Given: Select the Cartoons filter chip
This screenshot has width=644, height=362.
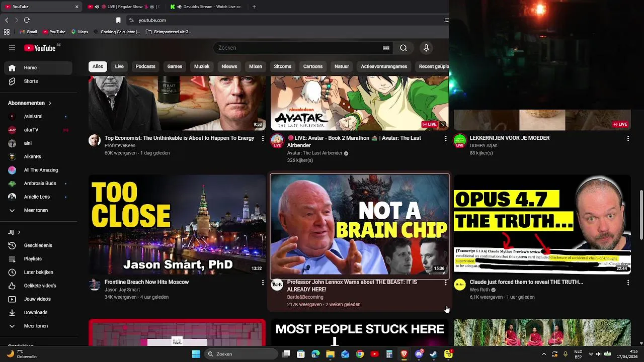Looking at the screenshot, I should coord(312,66).
